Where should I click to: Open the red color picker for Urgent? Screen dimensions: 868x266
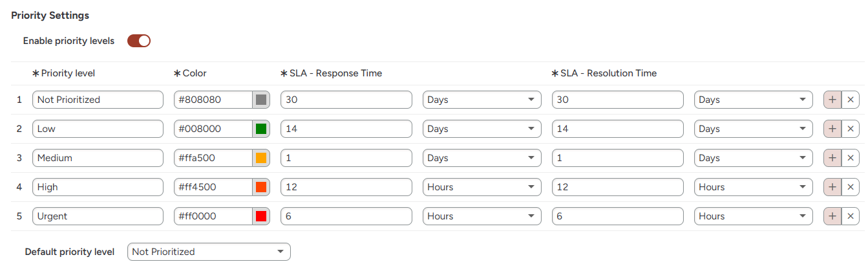[261, 216]
